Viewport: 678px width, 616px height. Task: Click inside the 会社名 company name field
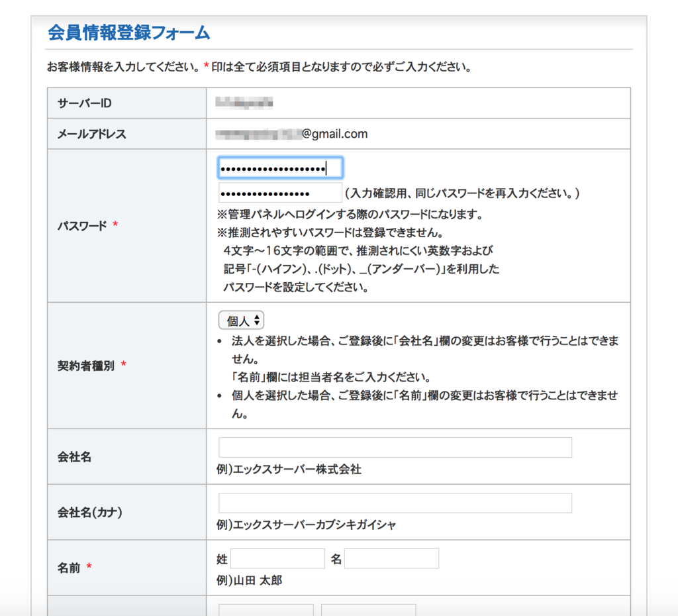(x=395, y=447)
